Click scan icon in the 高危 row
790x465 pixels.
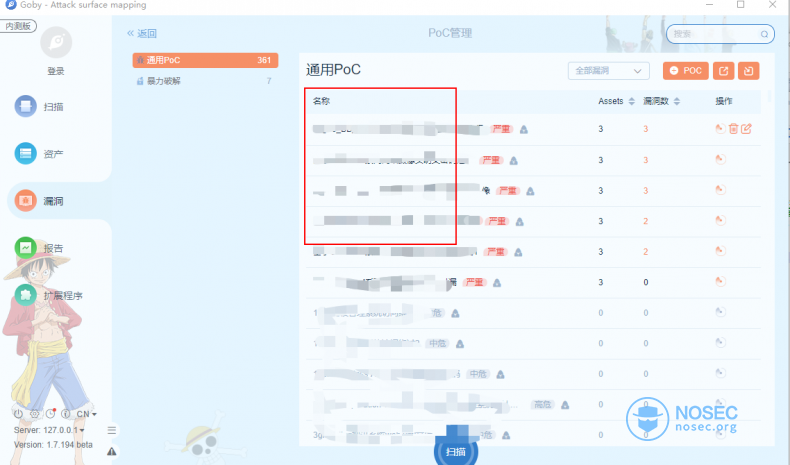pos(720,404)
